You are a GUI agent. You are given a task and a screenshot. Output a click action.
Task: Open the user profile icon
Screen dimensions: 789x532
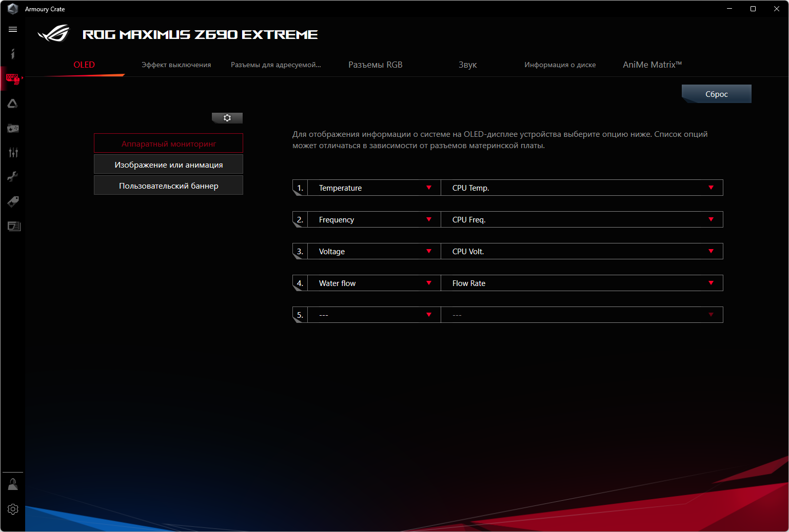(13, 484)
